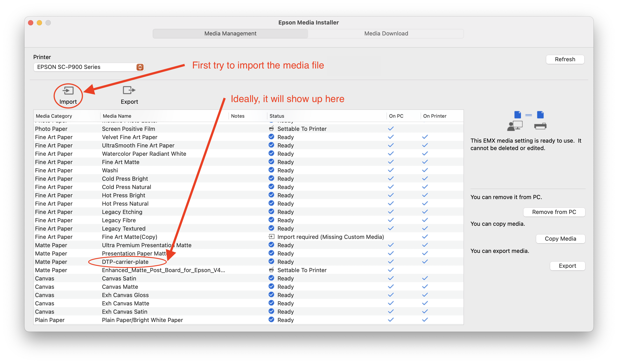The image size is (618, 364).
Task: Select the Velvet Fine Art Paper row
Action: click(248, 137)
